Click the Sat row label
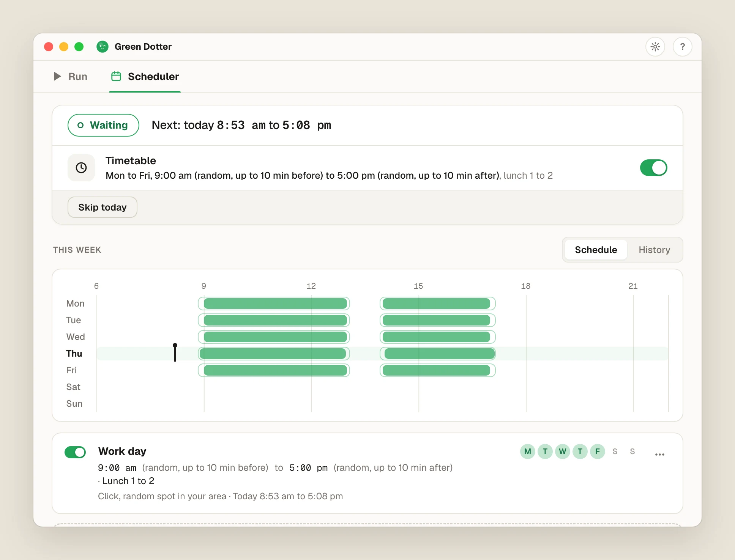Screen dimensions: 735x560 [x=73, y=387]
